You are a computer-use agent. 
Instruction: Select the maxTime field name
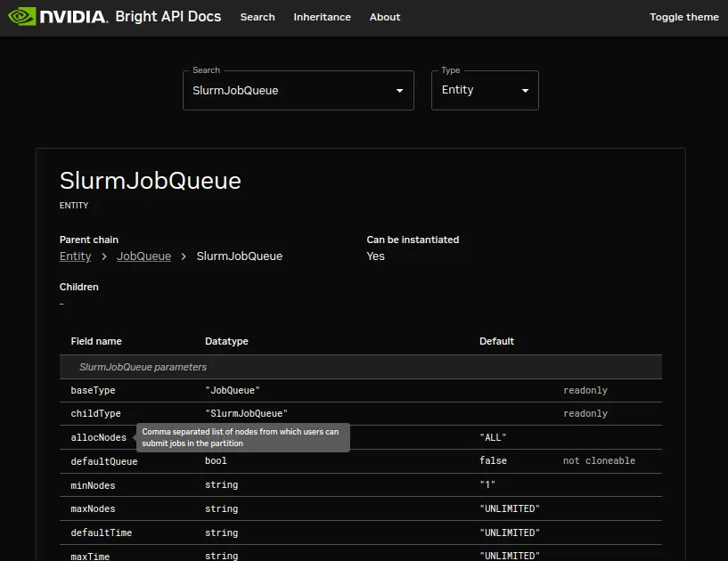90,556
